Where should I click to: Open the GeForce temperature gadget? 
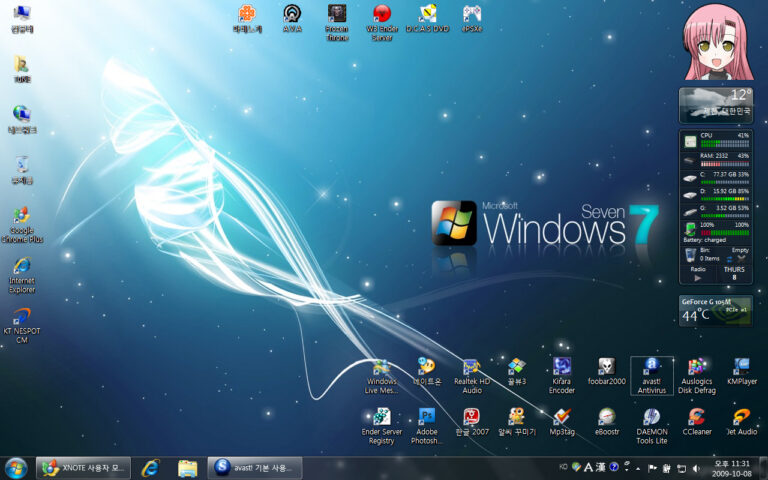[x=716, y=311]
